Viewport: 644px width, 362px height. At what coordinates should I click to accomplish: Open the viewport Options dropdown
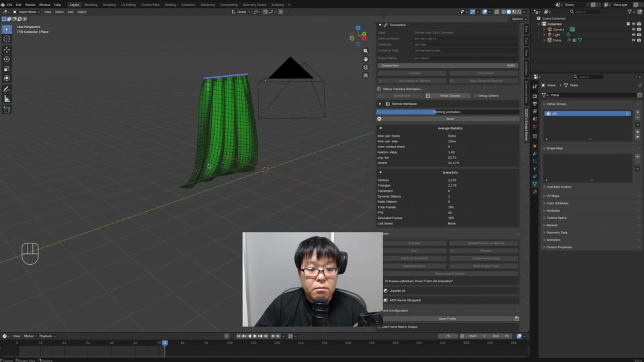tap(519, 19)
